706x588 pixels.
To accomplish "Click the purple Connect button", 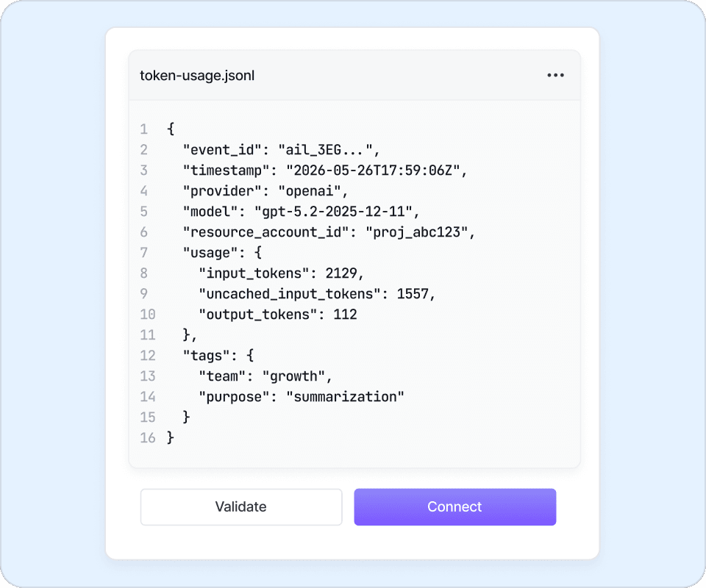I will pos(454,507).
